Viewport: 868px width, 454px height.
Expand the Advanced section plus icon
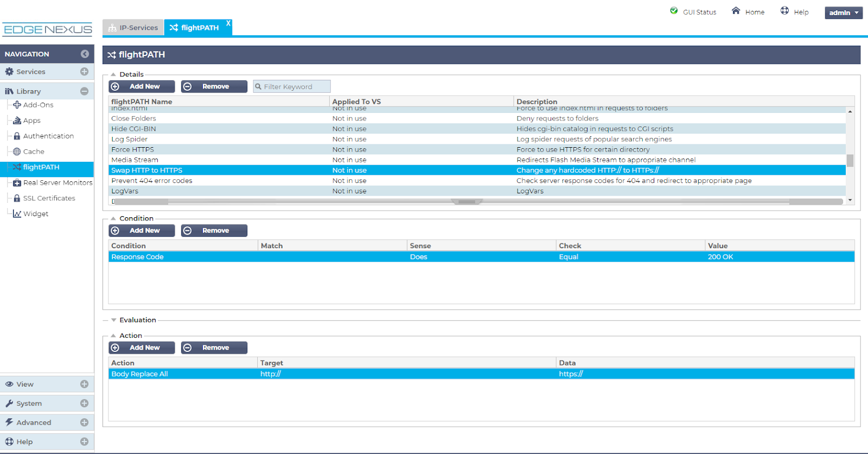click(84, 423)
